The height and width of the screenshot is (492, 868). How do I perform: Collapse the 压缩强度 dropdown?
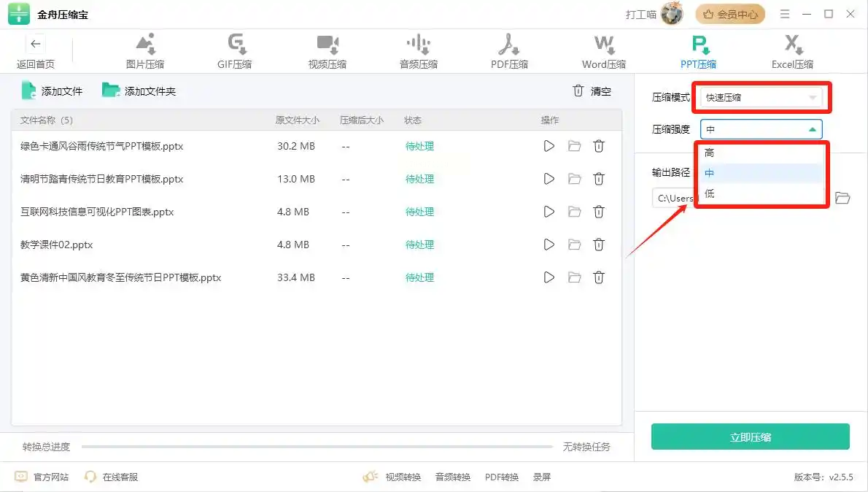pyautogui.click(x=762, y=130)
